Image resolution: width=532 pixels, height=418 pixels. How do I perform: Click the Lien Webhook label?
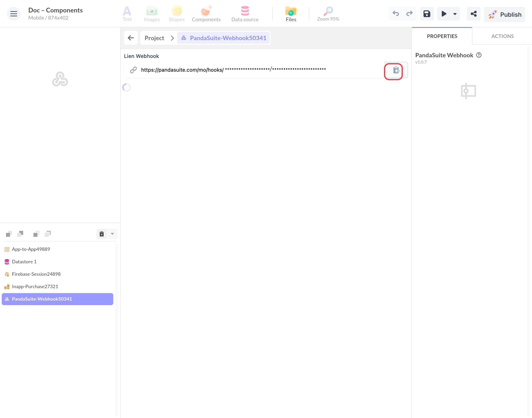(x=141, y=56)
